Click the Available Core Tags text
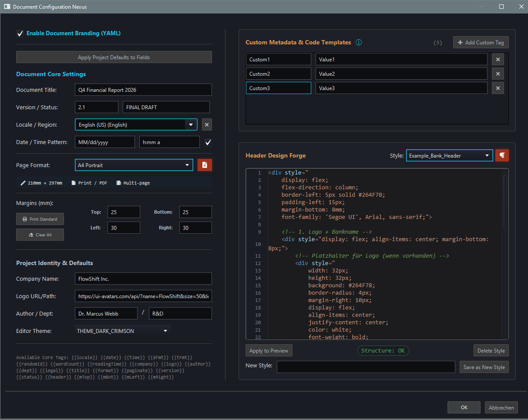Image resolution: width=528 pixels, height=420 pixels. tap(114, 367)
